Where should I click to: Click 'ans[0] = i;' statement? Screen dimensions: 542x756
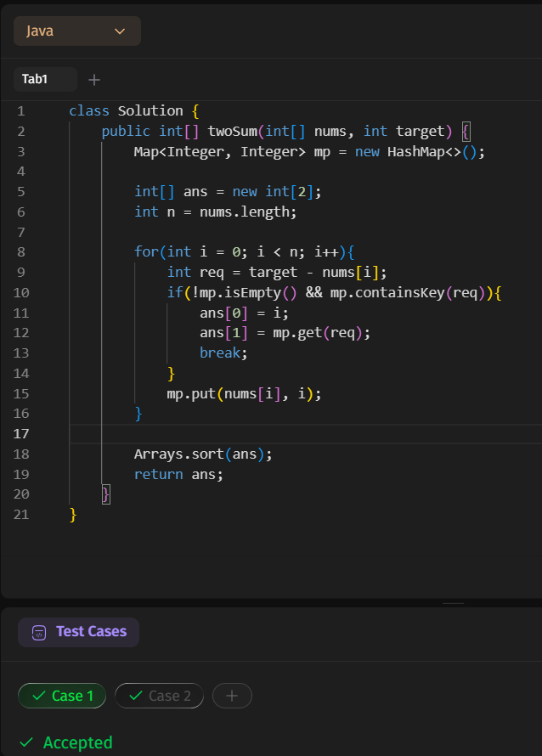[244, 313]
